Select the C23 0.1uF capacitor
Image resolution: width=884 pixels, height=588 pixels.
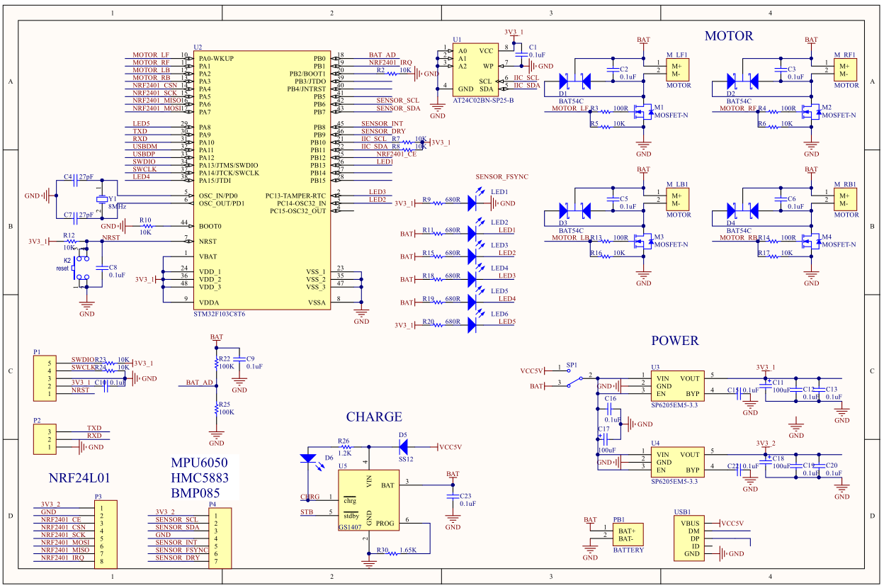pos(453,498)
